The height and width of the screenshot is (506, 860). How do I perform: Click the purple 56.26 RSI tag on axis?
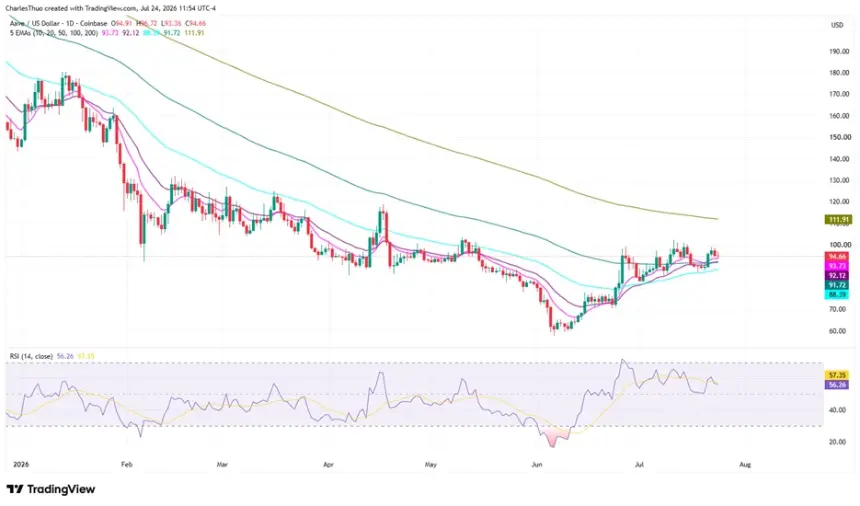tap(837, 385)
